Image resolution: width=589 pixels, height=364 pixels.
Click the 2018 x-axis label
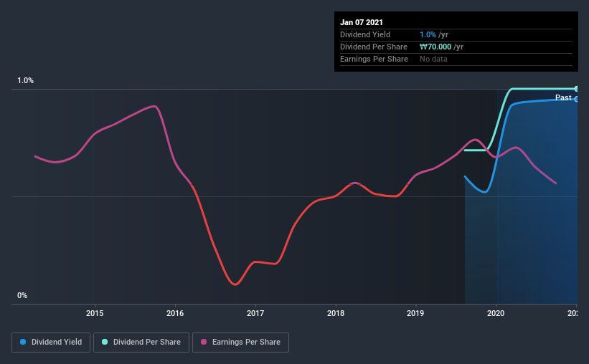click(x=336, y=313)
